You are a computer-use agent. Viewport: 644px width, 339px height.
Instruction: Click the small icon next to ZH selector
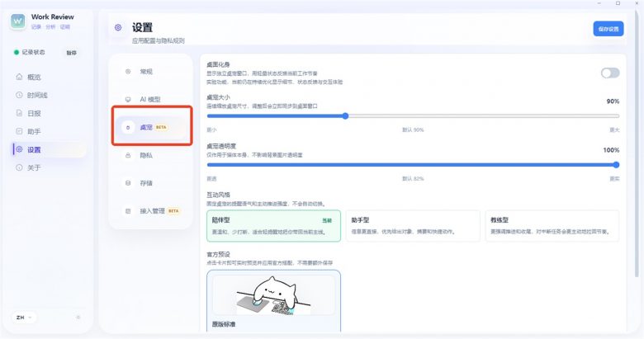(78, 318)
